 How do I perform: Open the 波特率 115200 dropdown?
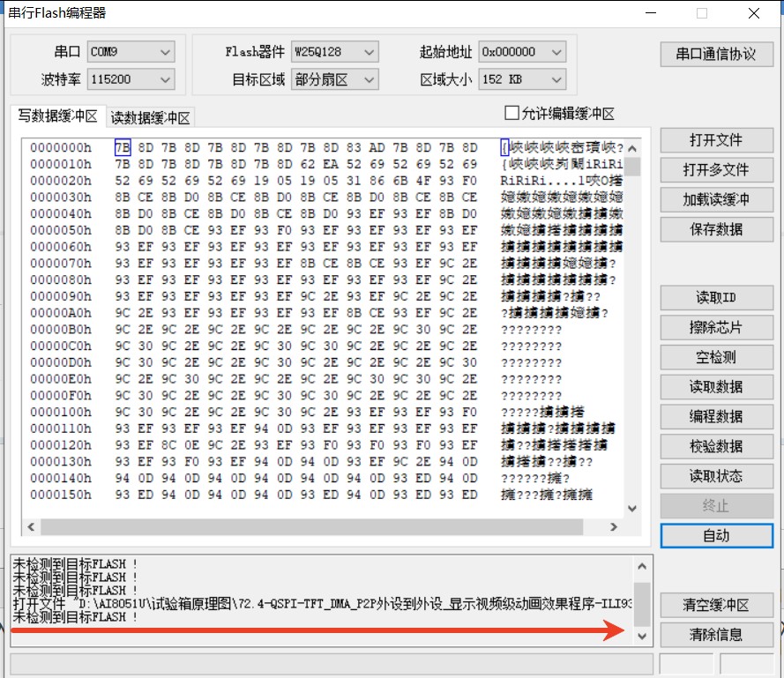[131, 79]
